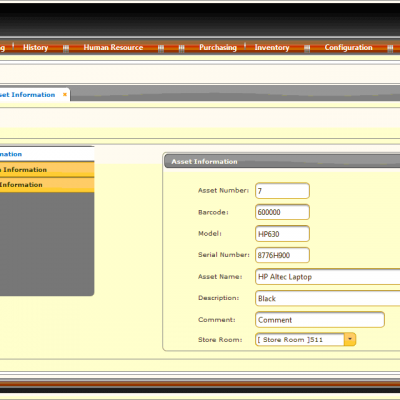Click the Description field showing Black
400x400 pixels.
point(328,298)
